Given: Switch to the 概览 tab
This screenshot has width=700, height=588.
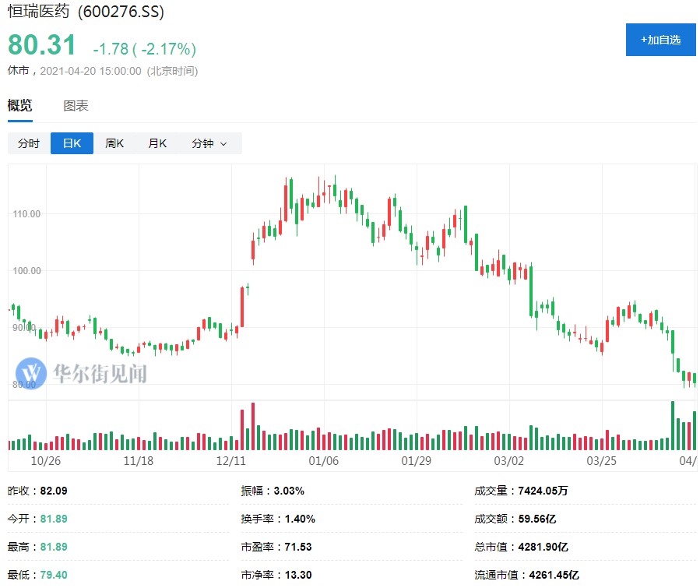Looking at the screenshot, I should tap(20, 106).
